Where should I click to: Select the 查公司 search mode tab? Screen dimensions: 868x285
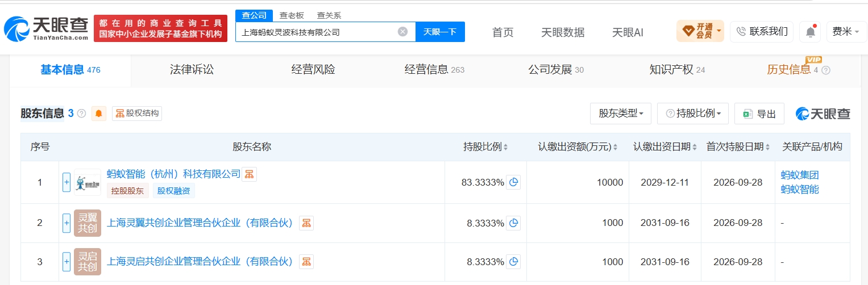pyautogui.click(x=254, y=15)
